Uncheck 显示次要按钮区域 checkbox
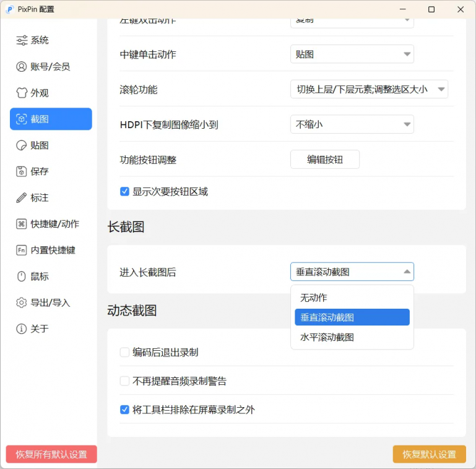The image size is (476, 469). tap(124, 192)
